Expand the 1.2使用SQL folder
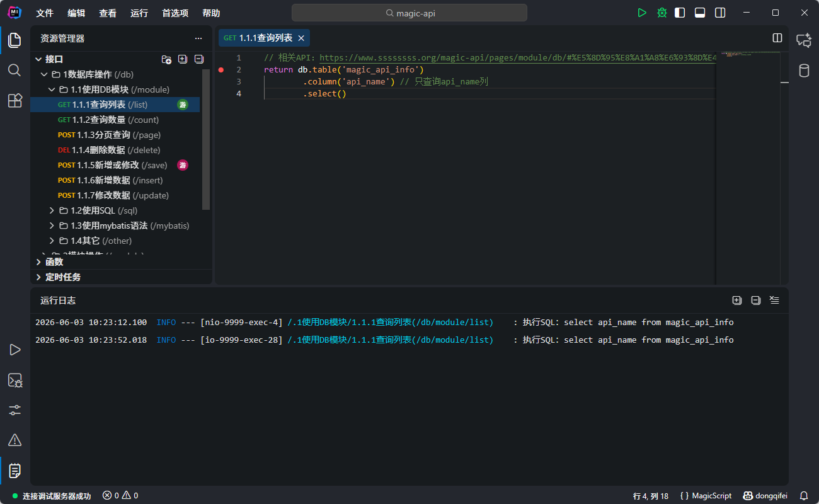Viewport: 819px width, 504px height. click(52, 210)
